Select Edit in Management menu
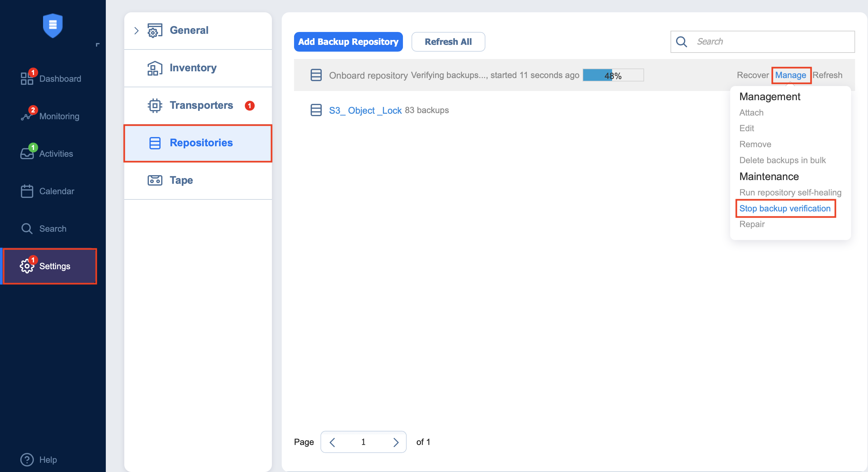The height and width of the screenshot is (472, 868). tap(747, 128)
